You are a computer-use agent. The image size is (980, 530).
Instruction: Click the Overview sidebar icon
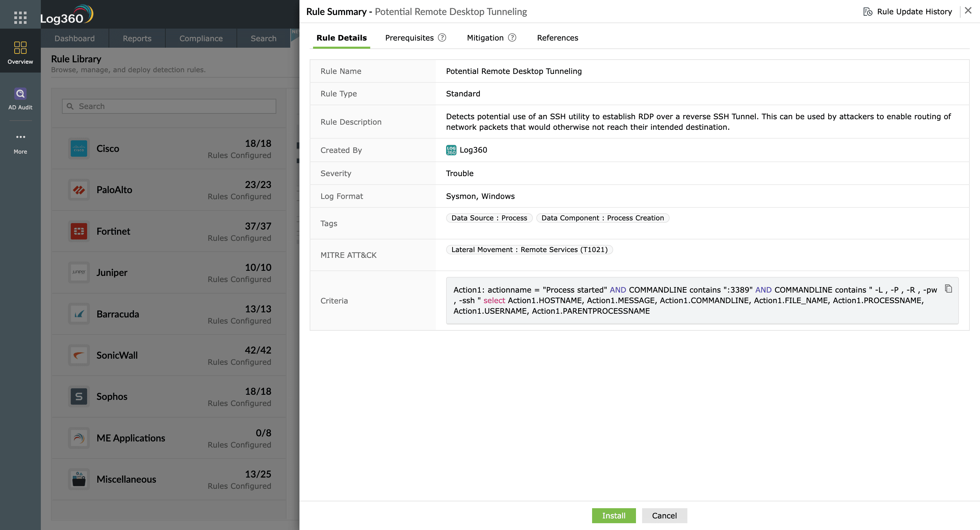tap(20, 52)
